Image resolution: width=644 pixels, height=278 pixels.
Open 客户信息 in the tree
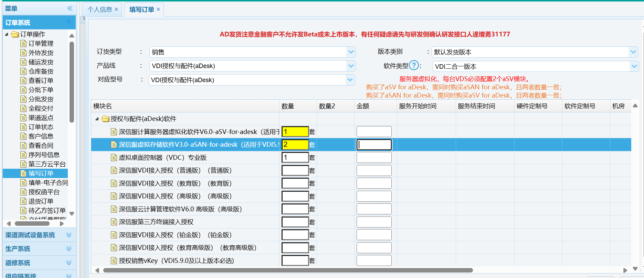click(x=41, y=136)
